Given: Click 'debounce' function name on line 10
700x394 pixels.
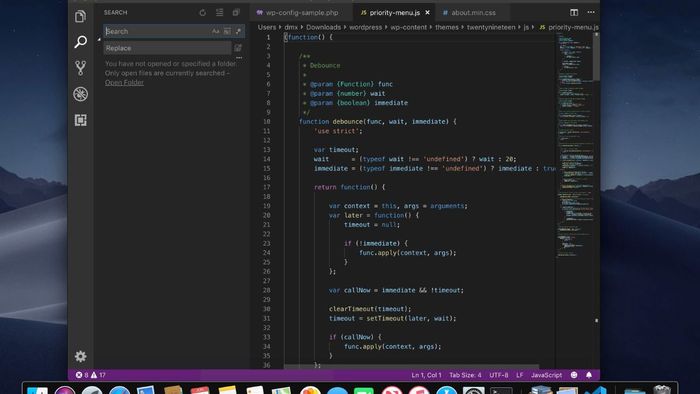Looking at the screenshot, I should tap(347, 121).
